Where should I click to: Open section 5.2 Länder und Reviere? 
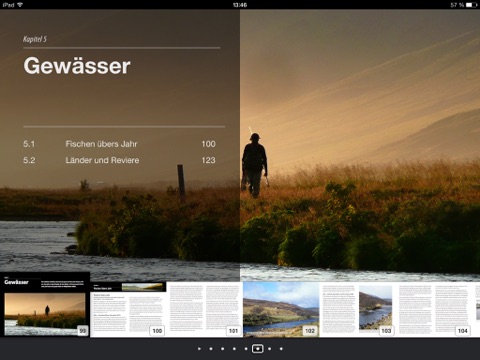click(x=119, y=160)
